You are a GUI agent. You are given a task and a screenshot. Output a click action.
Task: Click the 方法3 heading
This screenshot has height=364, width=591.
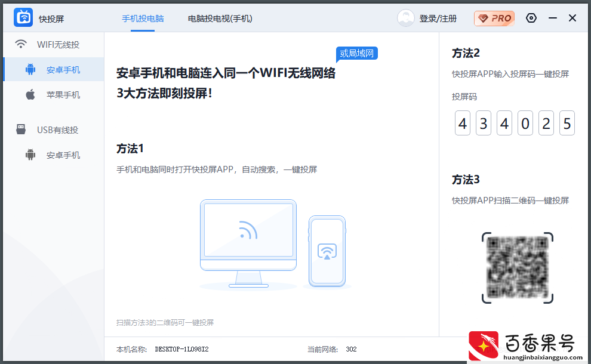(x=466, y=180)
